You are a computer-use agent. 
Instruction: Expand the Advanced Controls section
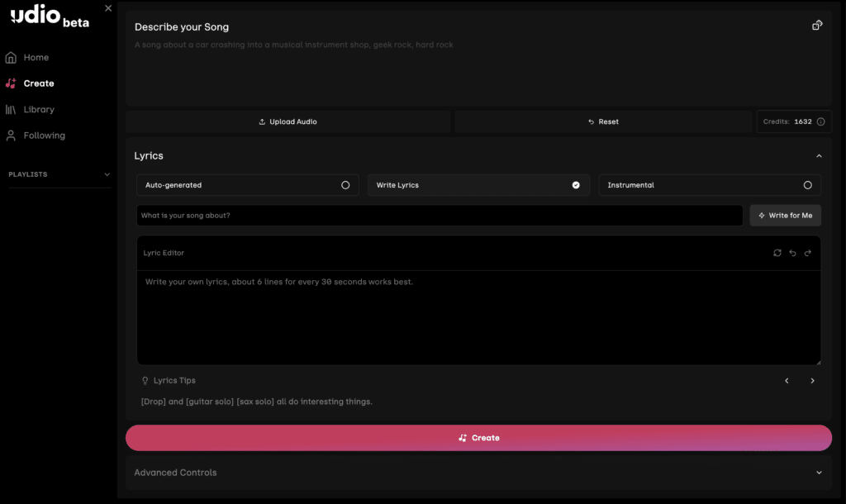pyautogui.click(x=819, y=473)
